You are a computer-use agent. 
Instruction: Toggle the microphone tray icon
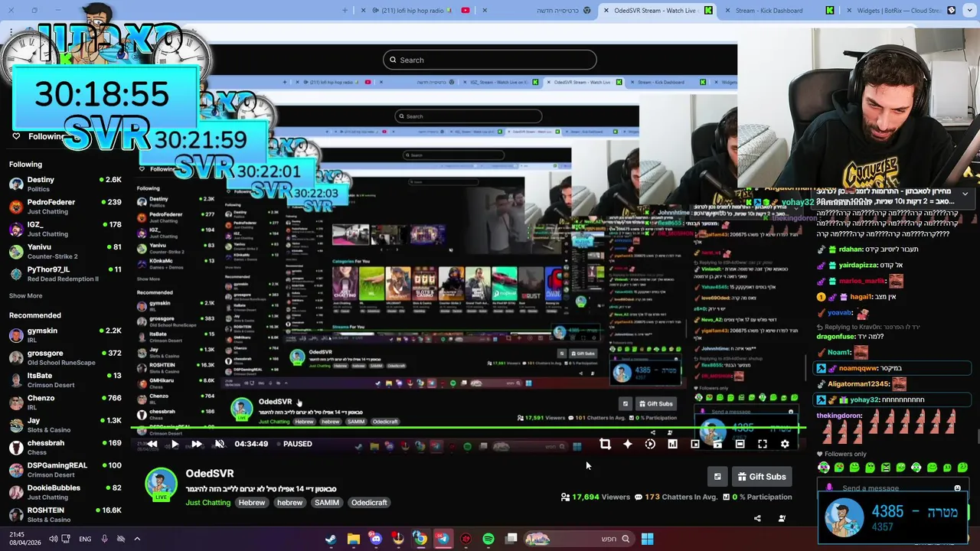104,539
